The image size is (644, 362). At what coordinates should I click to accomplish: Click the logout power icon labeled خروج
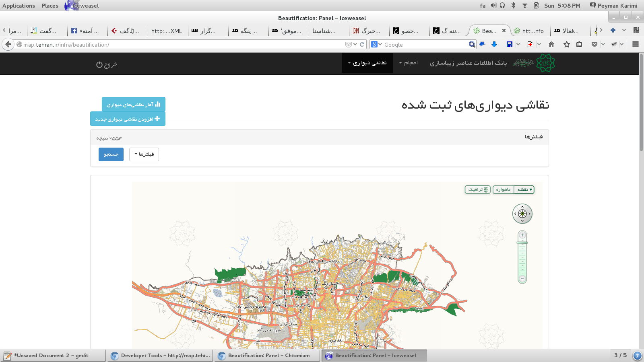(x=107, y=64)
